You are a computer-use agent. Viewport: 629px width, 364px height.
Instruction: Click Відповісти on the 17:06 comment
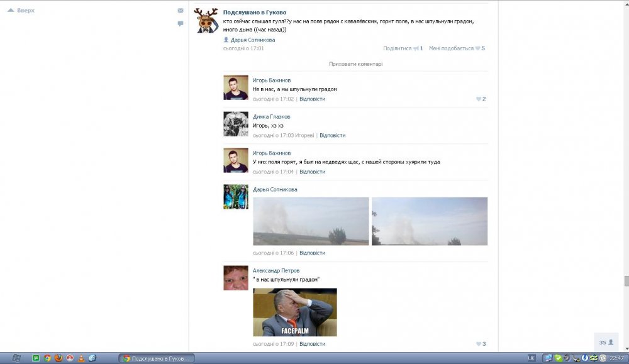pos(313,253)
